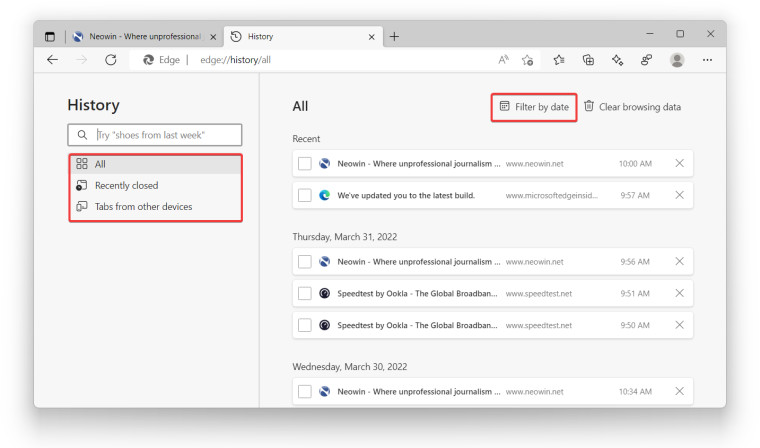The image size is (760, 448).
Task: Go back using the back arrow
Action: (x=52, y=60)
